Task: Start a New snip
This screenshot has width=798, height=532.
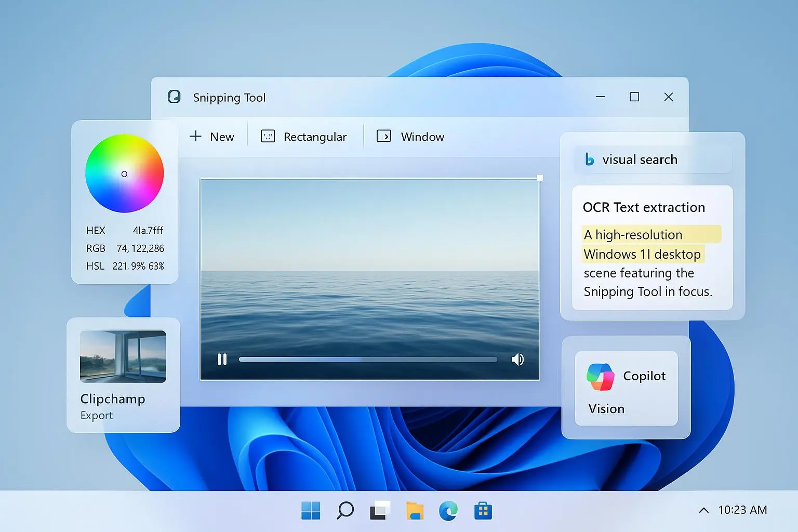Action: coord(212,137)
